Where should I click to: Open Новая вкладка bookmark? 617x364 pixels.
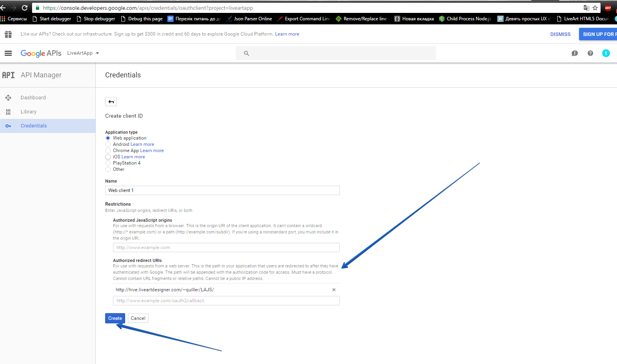tap(414, 19)
